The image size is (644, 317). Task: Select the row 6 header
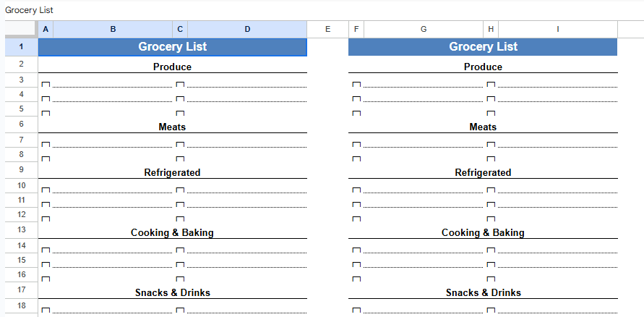pyautogui.click(x=21, y=124)
